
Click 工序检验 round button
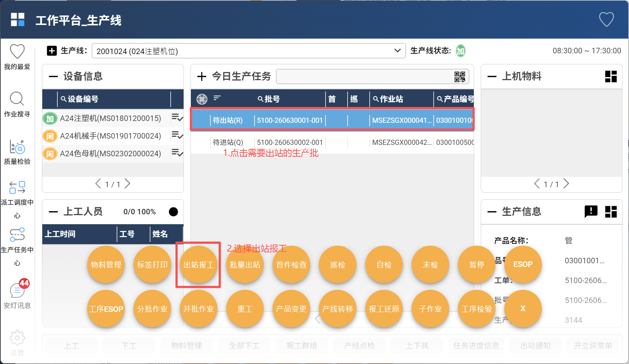click(x=477, y=308)
